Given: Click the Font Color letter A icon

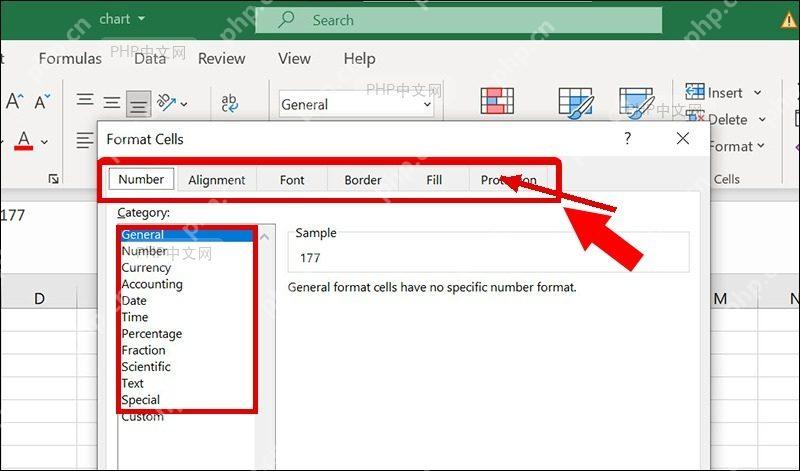Looking at the screenshot, I should pyautogui.click(x=23, y=140).
